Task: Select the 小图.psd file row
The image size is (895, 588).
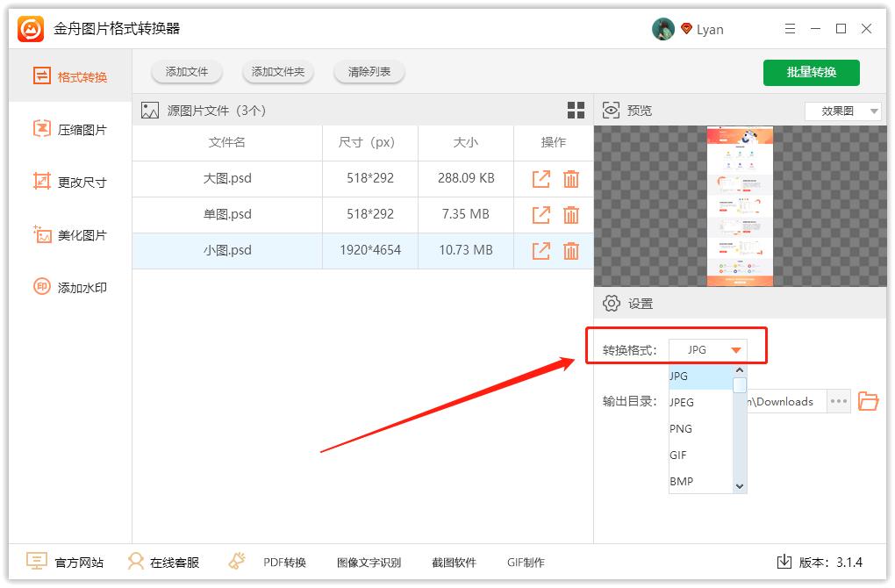Action: coord(227,250)
